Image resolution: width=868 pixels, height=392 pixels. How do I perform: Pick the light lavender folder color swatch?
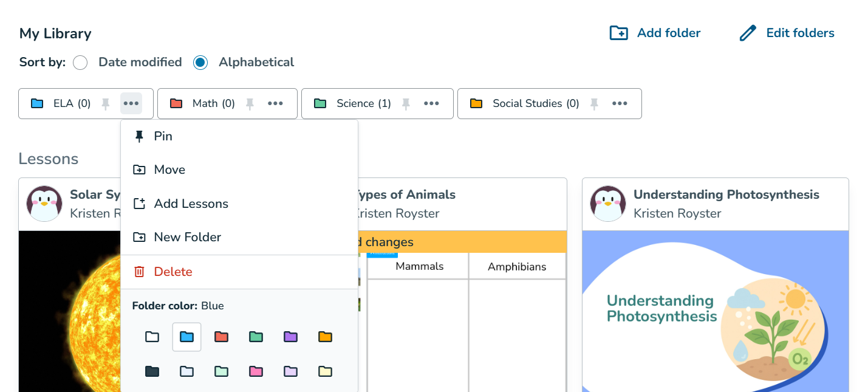[x=290, y=371]
